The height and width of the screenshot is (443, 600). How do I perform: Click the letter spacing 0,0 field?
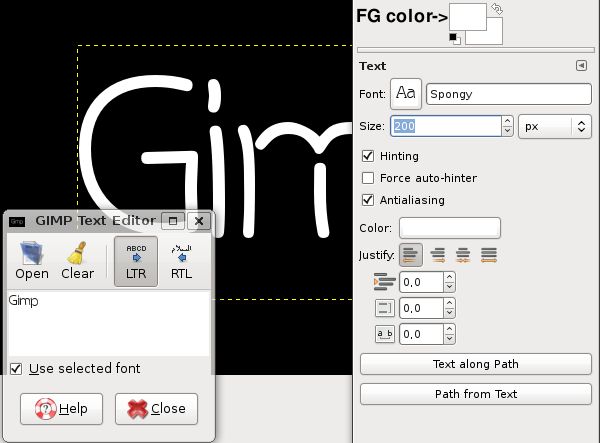coord(422,334)
